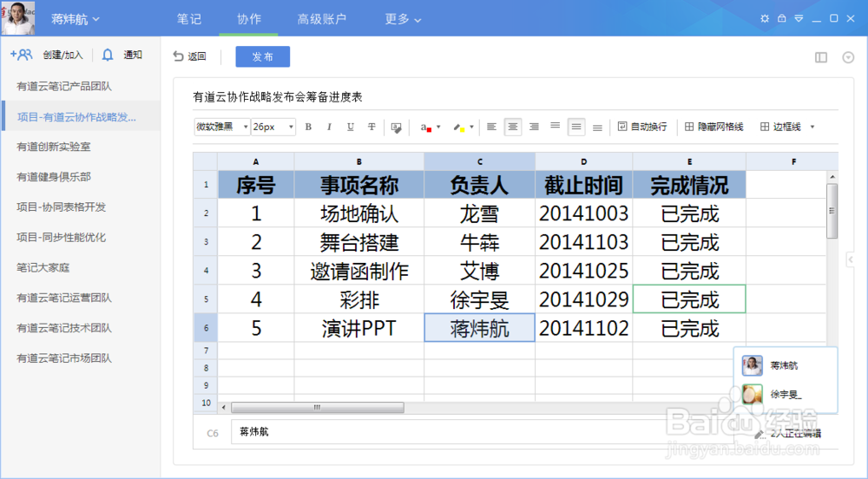The width and height of the screenshot is (868, 479).
Task: Click cell containing 蒋炜航 in table
Action: [x=479, y=328]
